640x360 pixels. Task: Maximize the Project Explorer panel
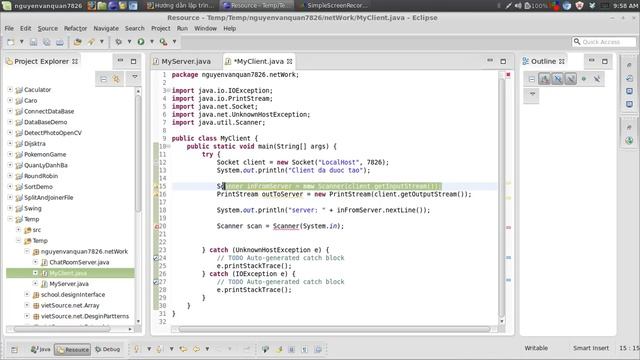(x=133, y=61)
